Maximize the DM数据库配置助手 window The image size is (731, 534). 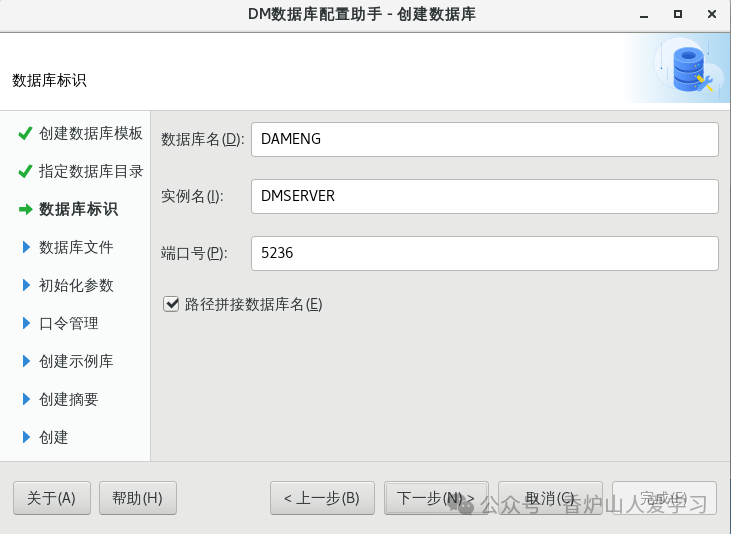(678, 14)
